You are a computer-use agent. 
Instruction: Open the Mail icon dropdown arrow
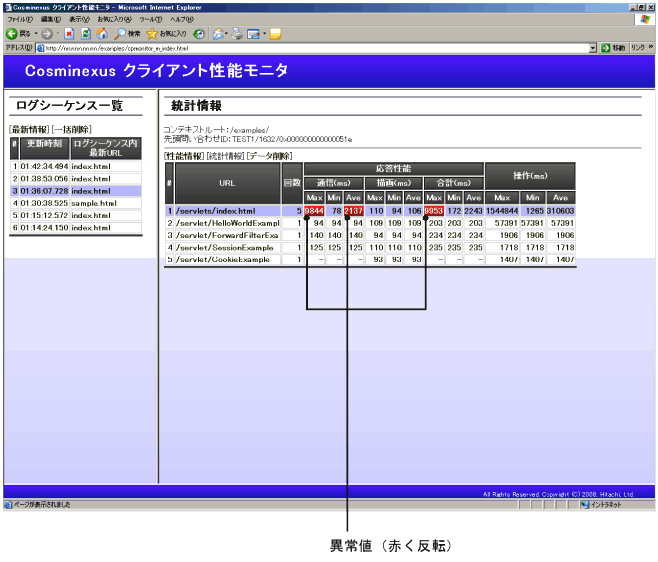[227, 34]
